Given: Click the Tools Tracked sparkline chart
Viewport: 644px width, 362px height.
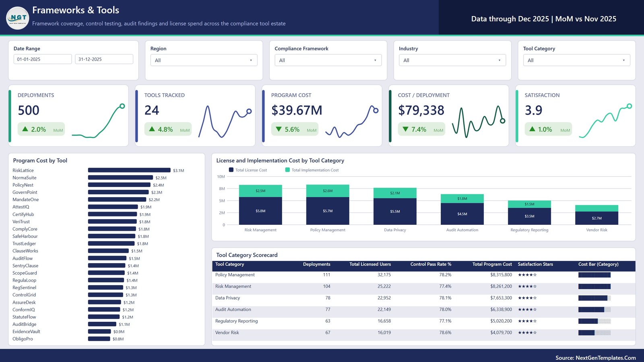Looking at the screenshot, I should click(x=225, y=121).
